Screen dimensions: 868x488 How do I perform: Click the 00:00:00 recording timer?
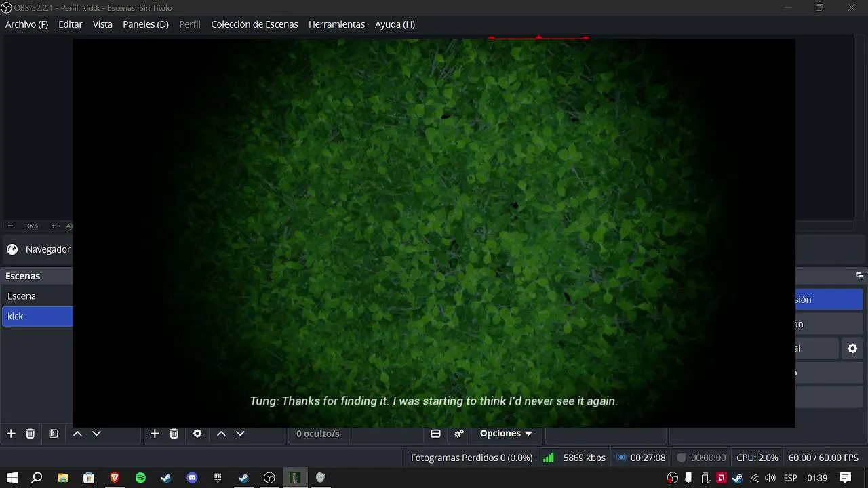pyautogui.click(x=708, y=457)
